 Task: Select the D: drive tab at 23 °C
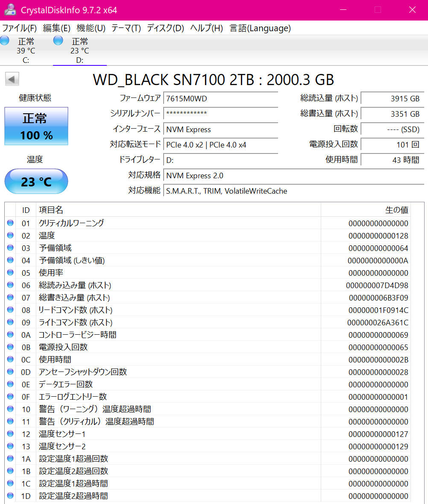click(x=79, y=50)
